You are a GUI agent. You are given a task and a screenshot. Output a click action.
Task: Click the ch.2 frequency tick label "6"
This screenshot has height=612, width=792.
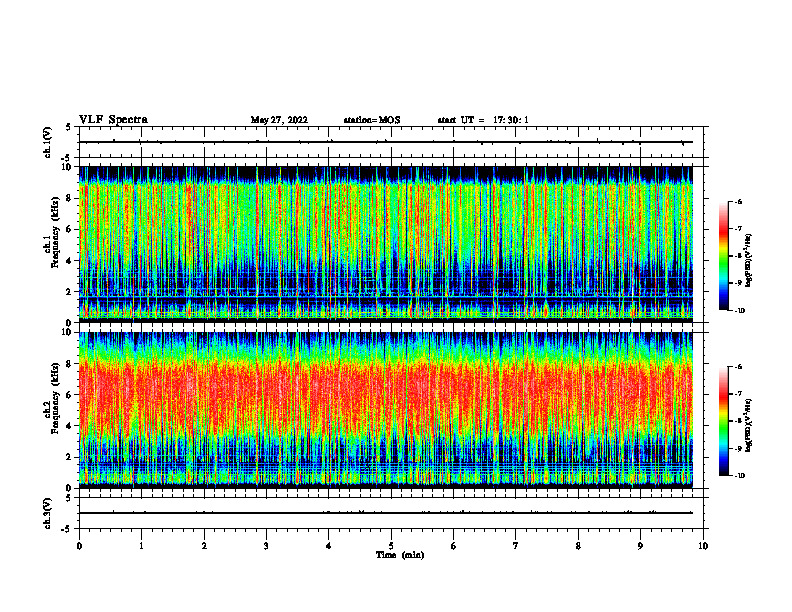70,395
